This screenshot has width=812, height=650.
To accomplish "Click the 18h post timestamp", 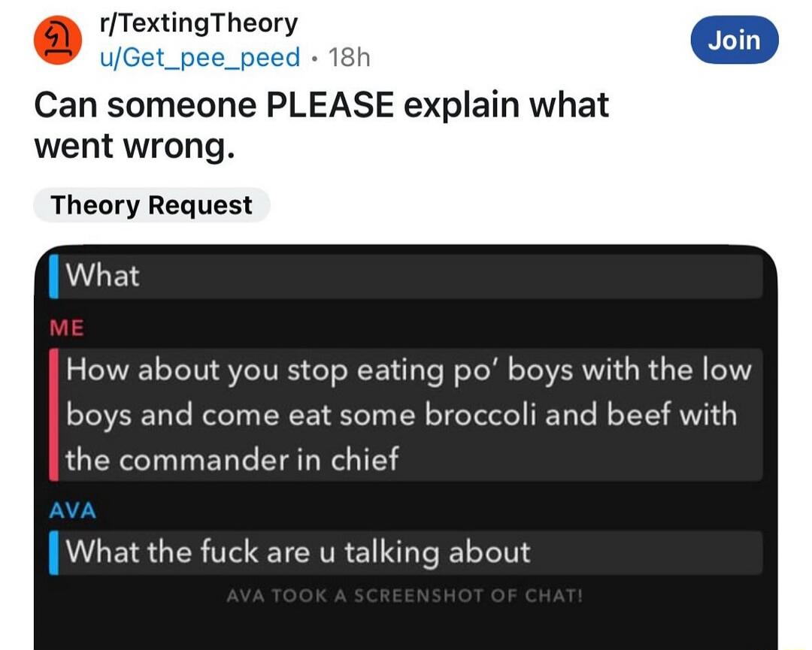I will (350, 57).
